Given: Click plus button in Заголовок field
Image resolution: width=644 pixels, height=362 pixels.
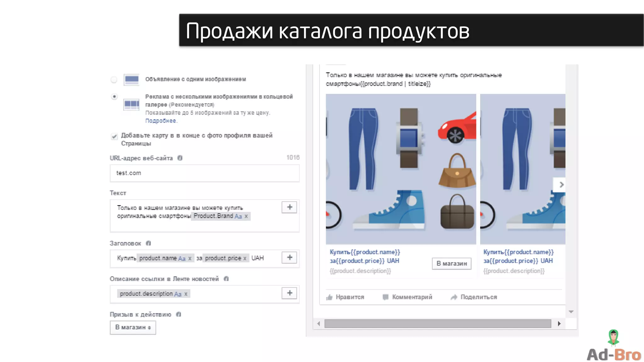Looking at the screenshot, I should (x=289, y=257).
